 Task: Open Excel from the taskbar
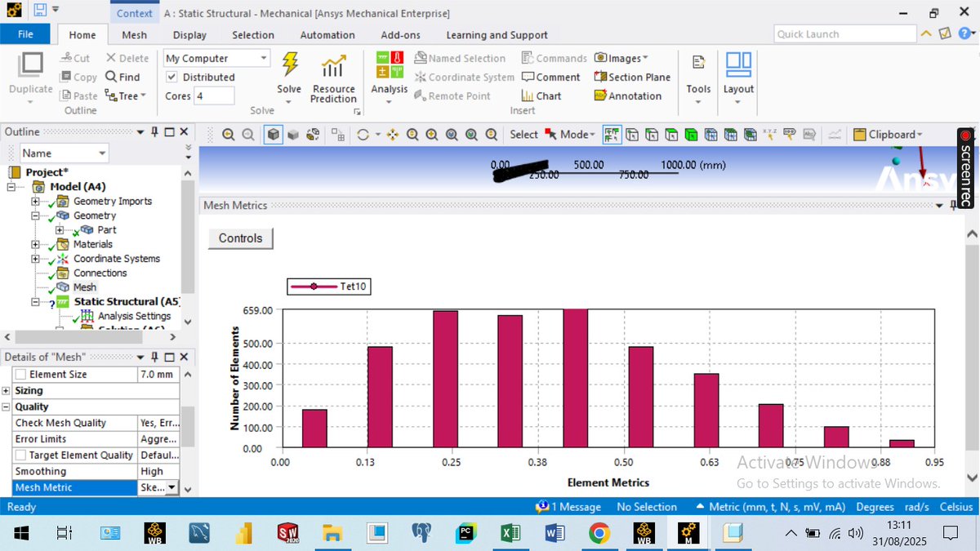(510, 533)
